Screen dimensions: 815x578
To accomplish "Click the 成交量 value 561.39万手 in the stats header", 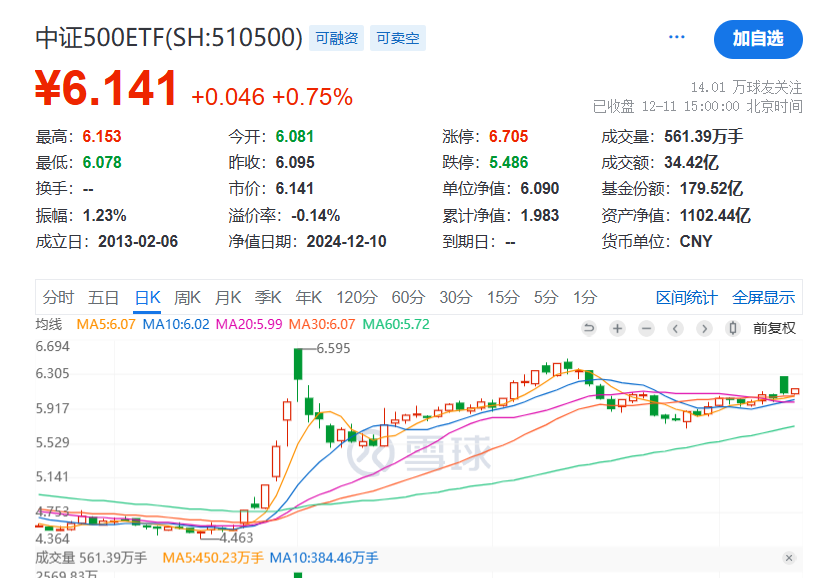I will click(x=704, y=137).
